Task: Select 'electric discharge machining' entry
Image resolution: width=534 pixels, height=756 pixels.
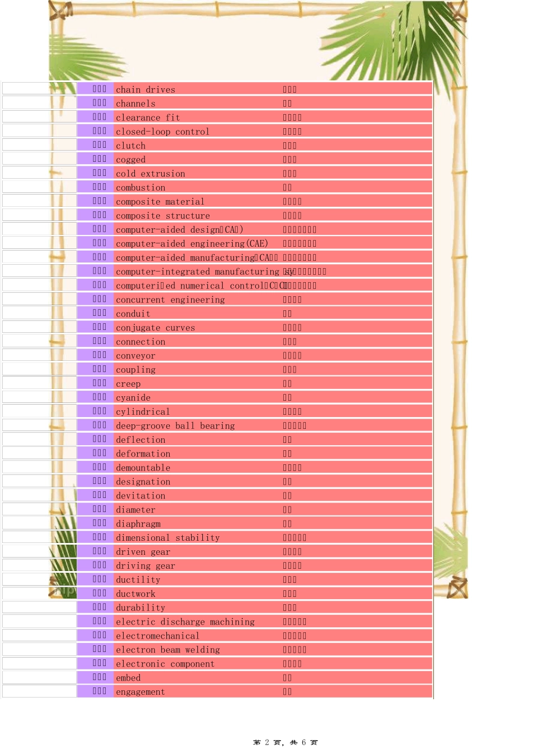Action: tap(185, 622)
